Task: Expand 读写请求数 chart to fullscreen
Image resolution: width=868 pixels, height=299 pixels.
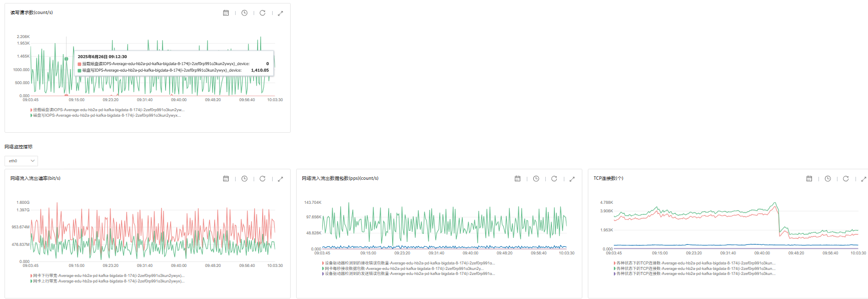Action: click(280, 14)
